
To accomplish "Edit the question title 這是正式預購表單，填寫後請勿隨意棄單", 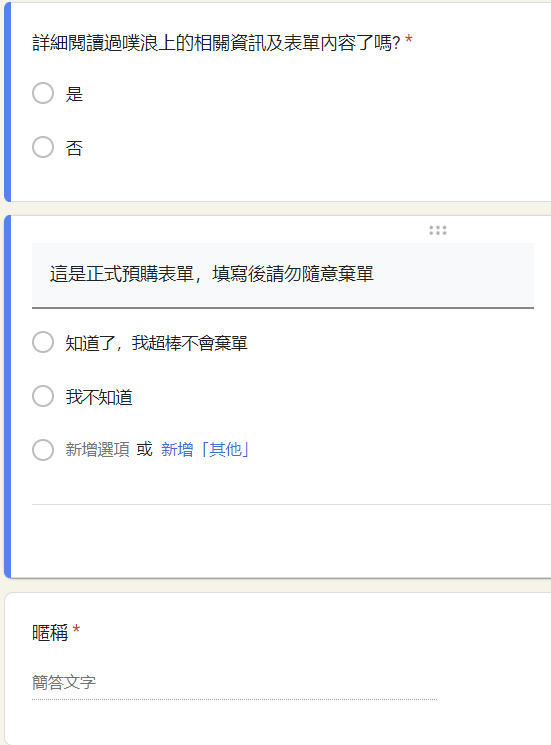I will point(283,275).
